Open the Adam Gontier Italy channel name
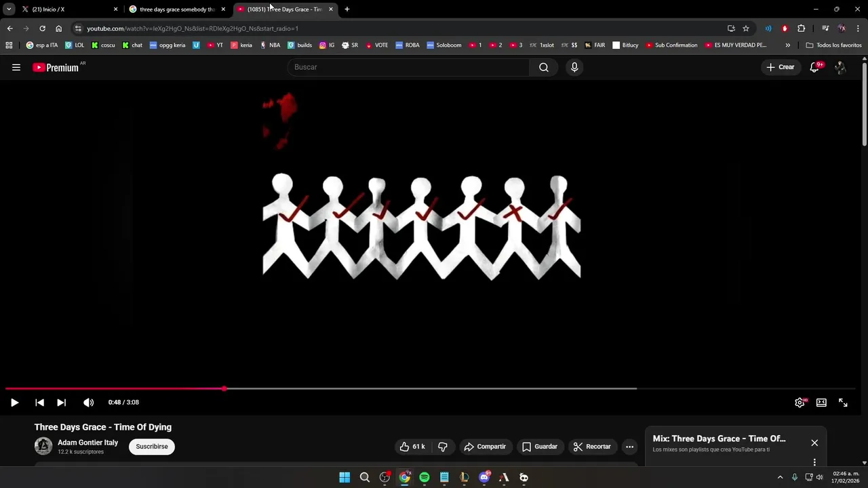The width and height of the screenshot is (868, 488). click(87, 442)
